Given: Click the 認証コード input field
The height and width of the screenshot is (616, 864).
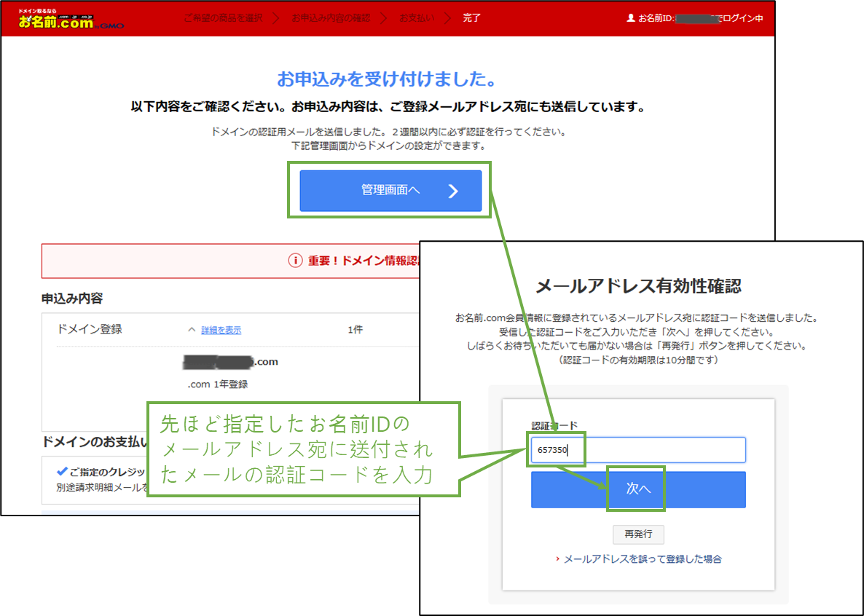Looking at the screenshot, I should pyautogui.click(x=638, y=449).
